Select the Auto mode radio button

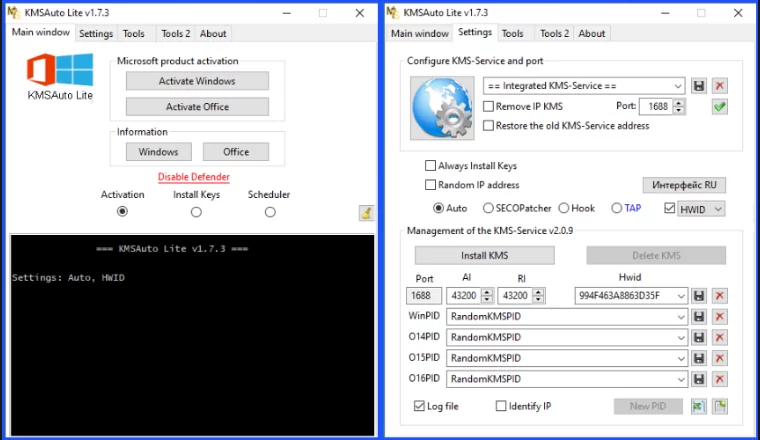click(438, 208)
